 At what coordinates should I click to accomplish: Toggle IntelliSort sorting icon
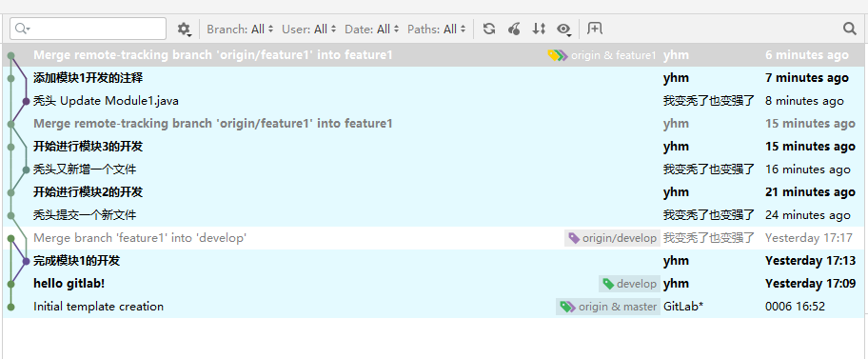pyautogui.click(x=539, y=29)
